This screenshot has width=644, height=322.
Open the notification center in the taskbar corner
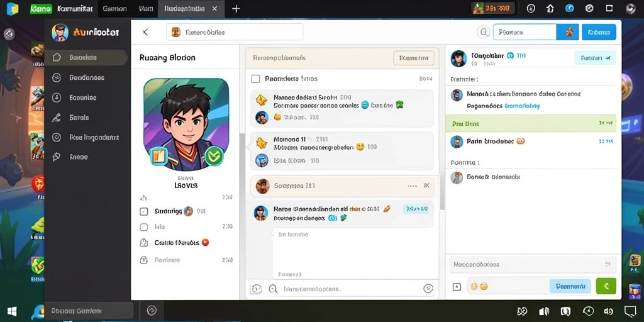tap(630, 311)
